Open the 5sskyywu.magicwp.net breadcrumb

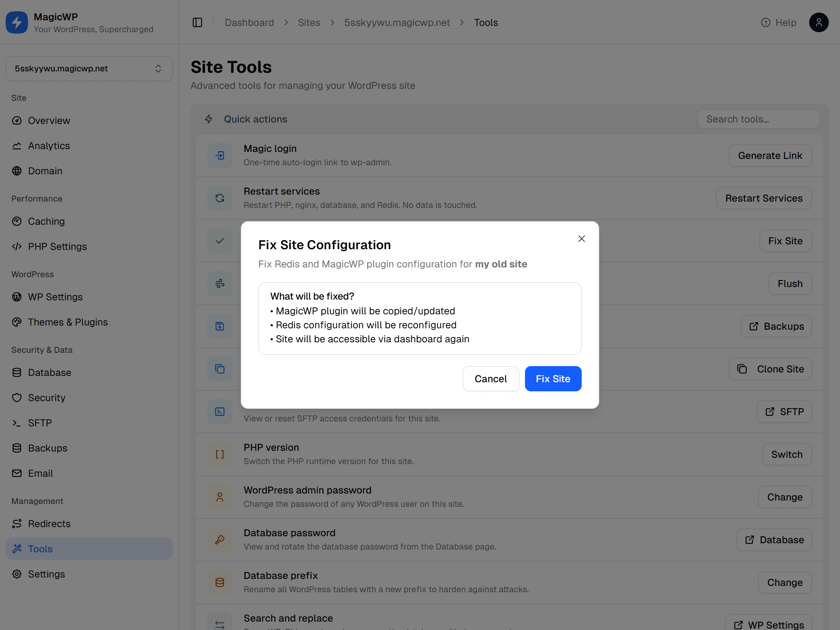397,22
